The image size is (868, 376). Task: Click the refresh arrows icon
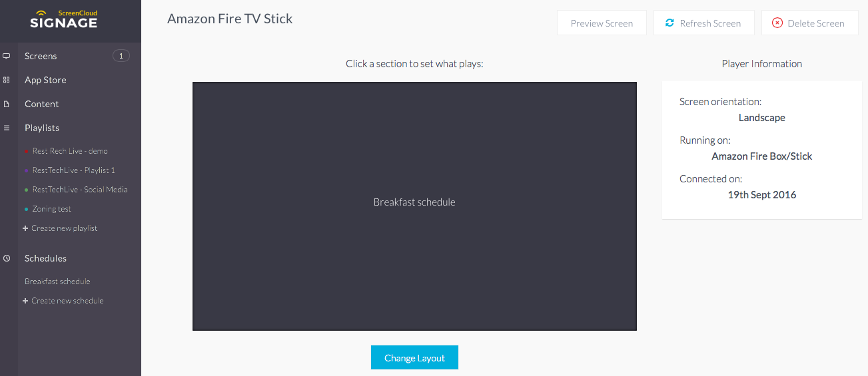pos(669,23)
